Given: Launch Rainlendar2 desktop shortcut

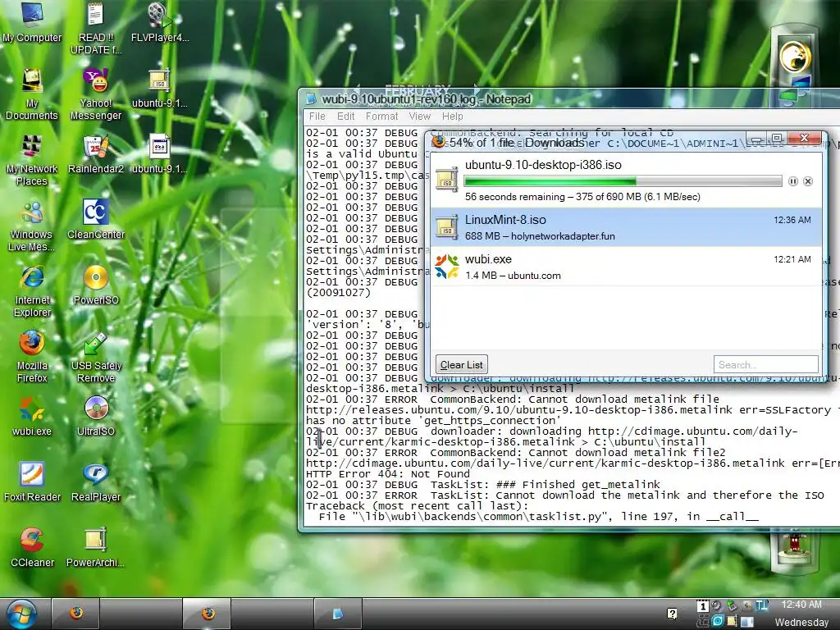Looking at the screenshot, I should point(96,154).
